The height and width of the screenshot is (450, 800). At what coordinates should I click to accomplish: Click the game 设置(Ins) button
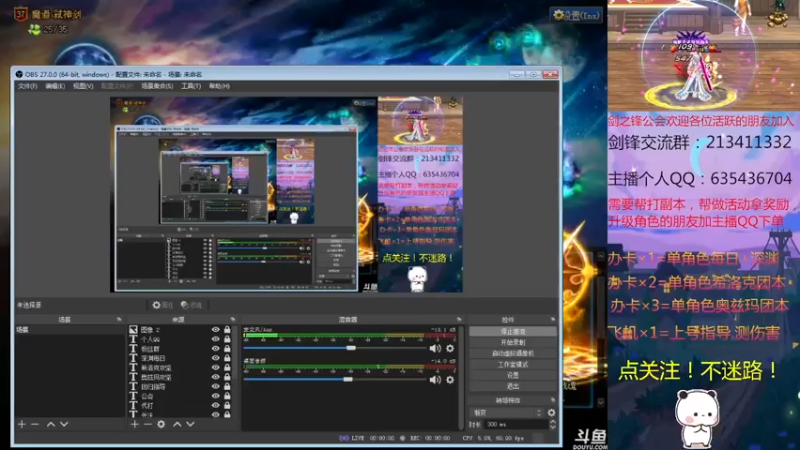tap(576, 15)
